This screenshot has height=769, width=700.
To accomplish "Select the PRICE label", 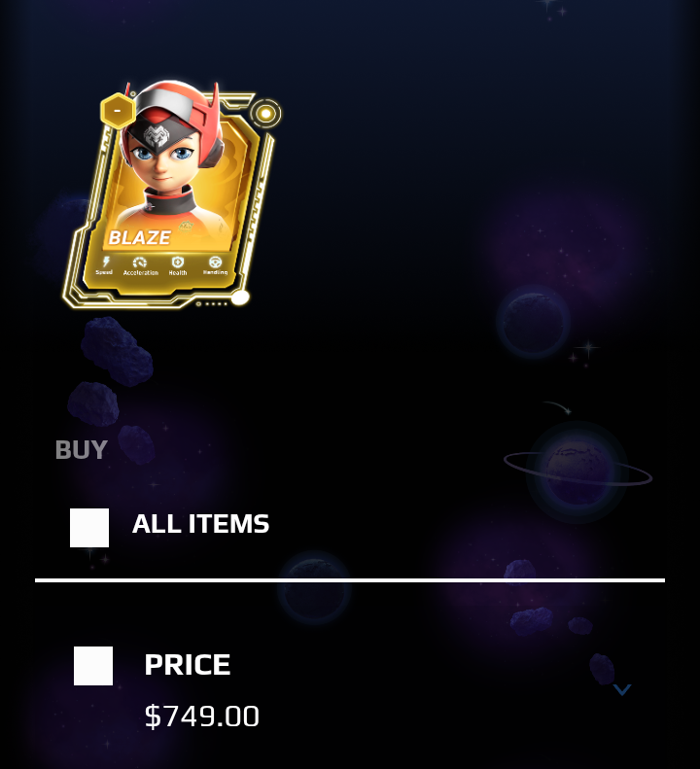I will click(x=188, y=665).
